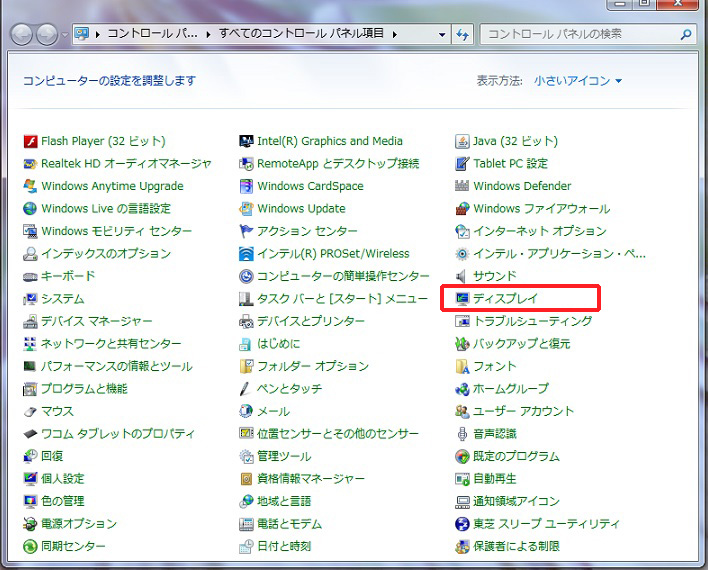Select すべてのコントロール パネル項目 breadcrumb
The width and height of the screenshot is (708, 570).
[301, 34]
